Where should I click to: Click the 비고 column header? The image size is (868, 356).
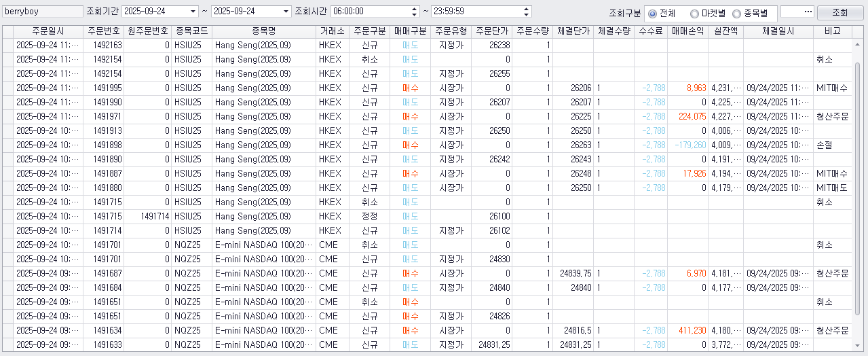[832, 31]
